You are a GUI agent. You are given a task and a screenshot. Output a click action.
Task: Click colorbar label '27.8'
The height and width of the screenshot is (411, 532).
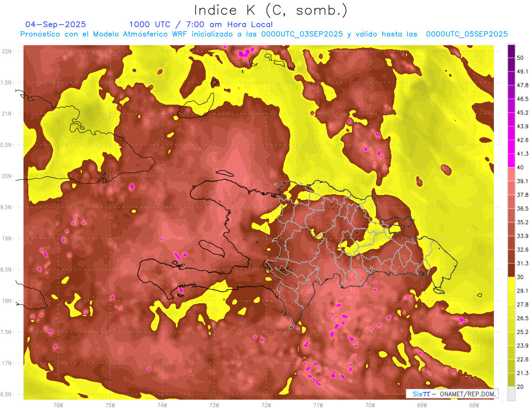click(x=523, y=305)
